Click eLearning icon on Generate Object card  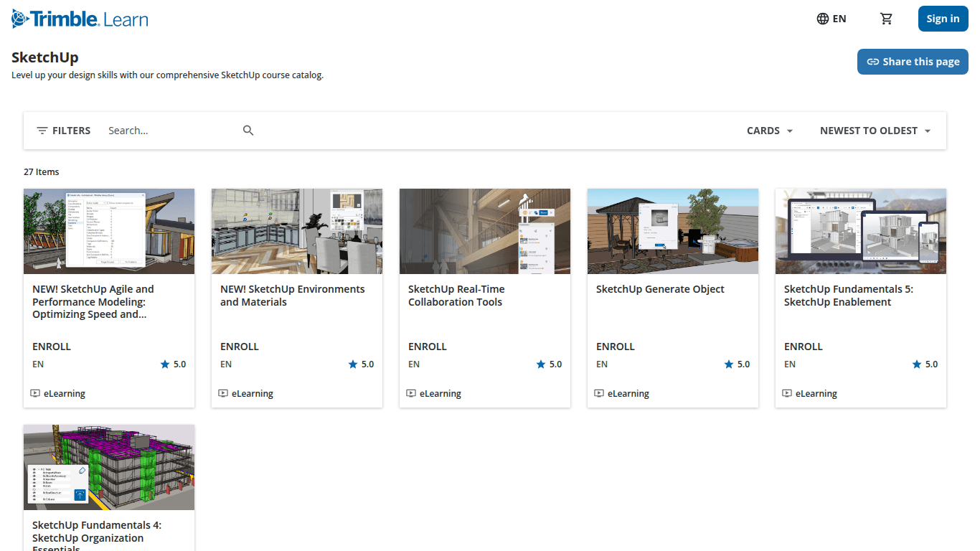coord(599,393)
